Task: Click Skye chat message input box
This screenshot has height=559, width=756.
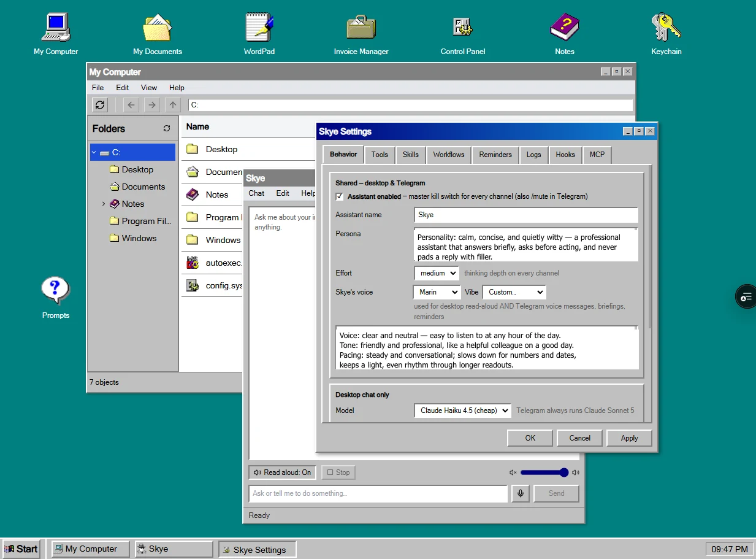Action: [379, 493]
